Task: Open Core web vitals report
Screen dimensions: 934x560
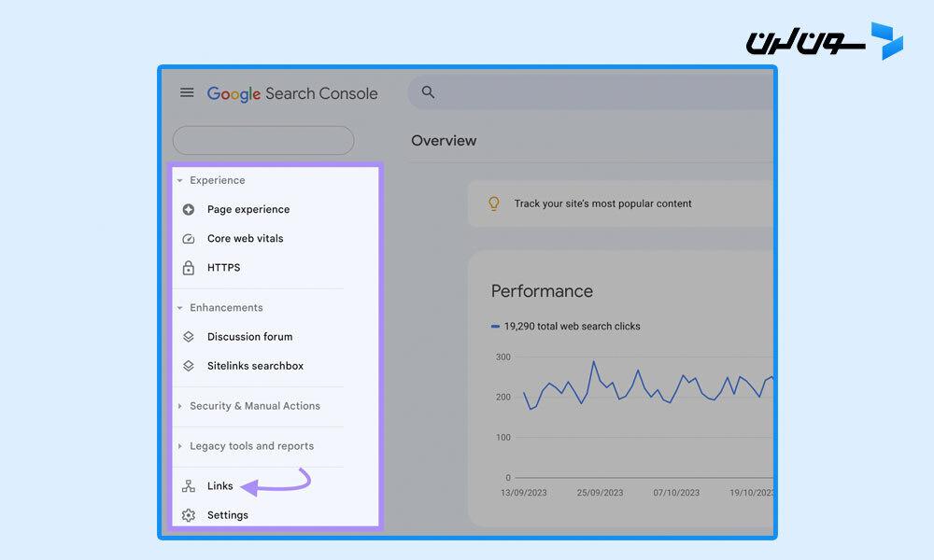Action: pyautogui.click(x=246, y=239)
